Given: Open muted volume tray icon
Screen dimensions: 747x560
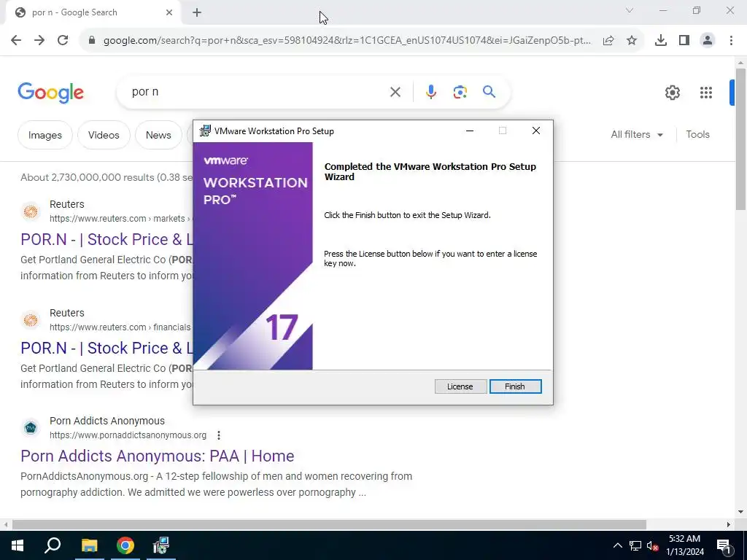Looking at the screenshot, I should (653, 545).
